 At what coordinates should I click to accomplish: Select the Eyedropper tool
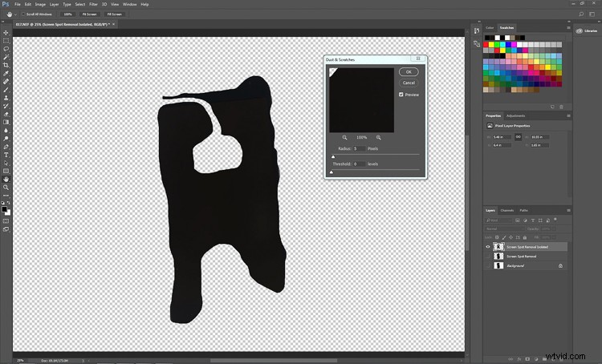pyautogui.click(x=6, y=73)
